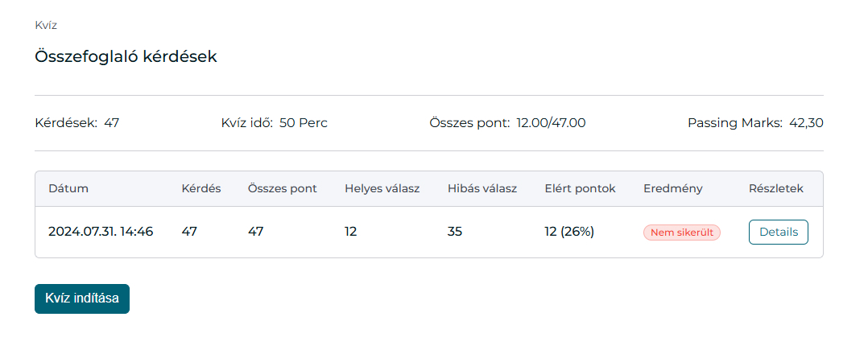Click the Összefoglaló kérdések heading
Screen dimensions: 868x354
click(x=126, y=56)
